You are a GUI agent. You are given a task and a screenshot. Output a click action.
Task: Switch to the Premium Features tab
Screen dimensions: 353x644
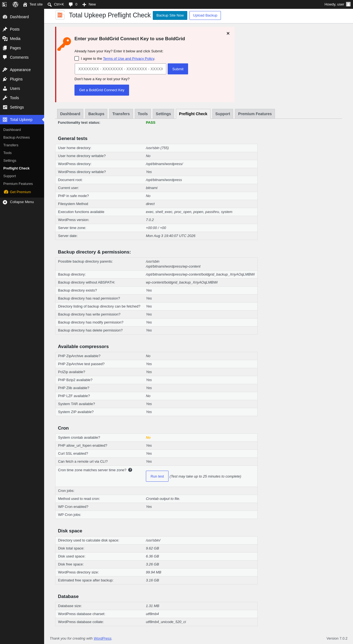tap(255, 114)
